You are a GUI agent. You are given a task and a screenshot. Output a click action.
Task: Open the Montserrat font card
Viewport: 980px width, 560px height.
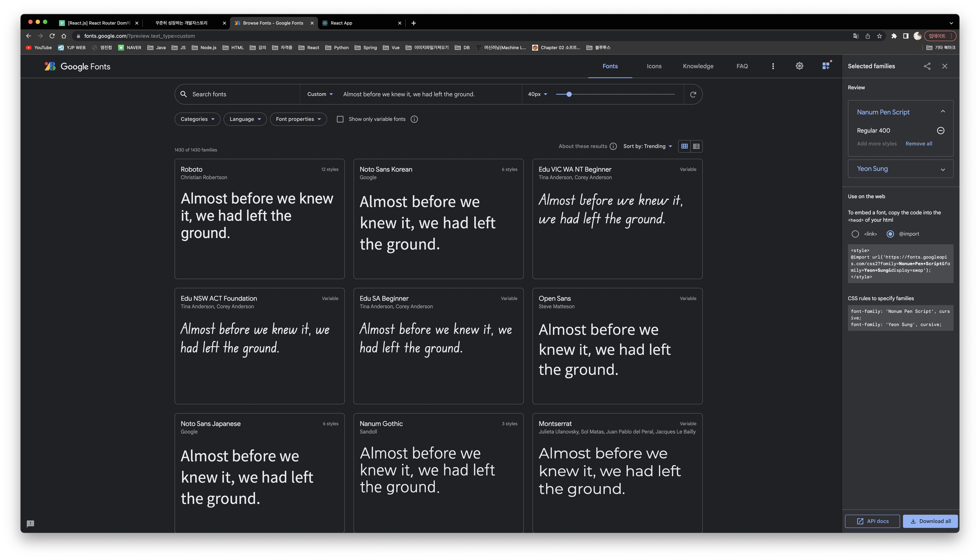pyautogui.click(x=617, y=473)
